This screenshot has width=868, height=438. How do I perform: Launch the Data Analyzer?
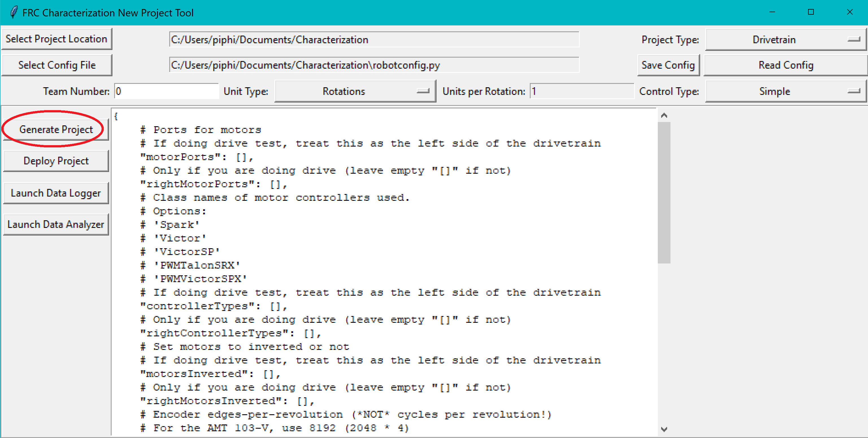click(56, 224)
